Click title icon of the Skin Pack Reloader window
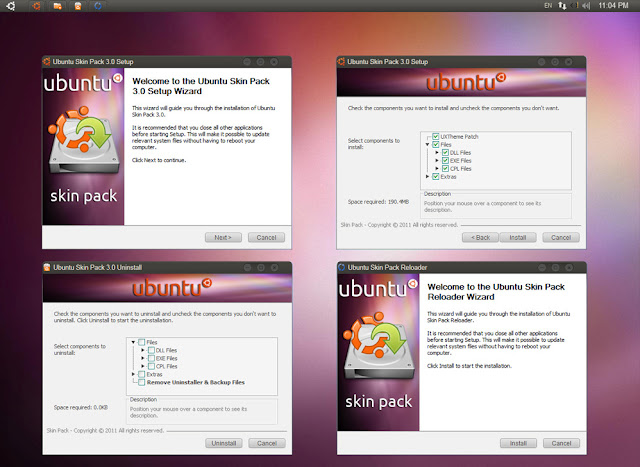Viewport: 640px width, 467px height. (342, 267)
